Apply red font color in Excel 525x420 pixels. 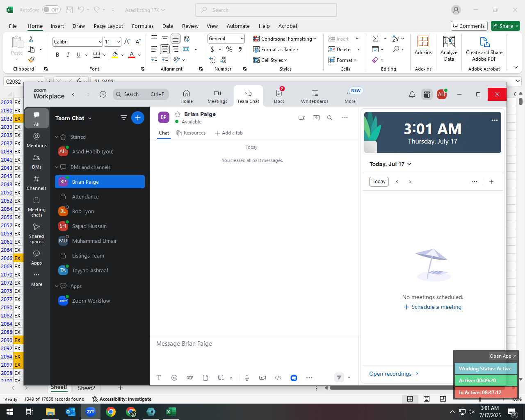(x=132, y=55)
